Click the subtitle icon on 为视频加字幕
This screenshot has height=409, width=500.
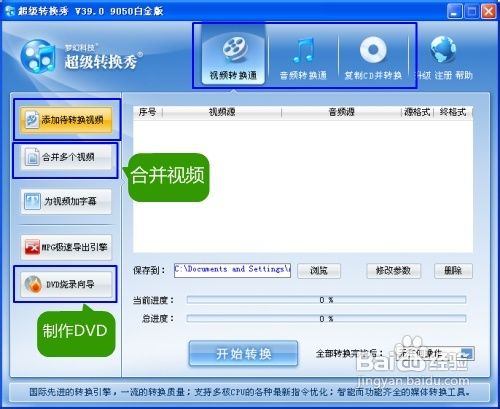click(x=32, y=201)
